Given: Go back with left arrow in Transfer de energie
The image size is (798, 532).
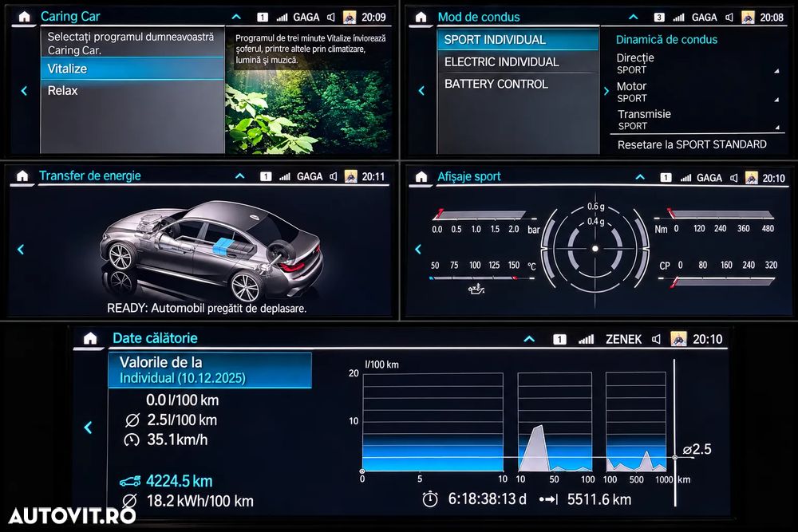Looking at the screenshot, I should (21, 249).
